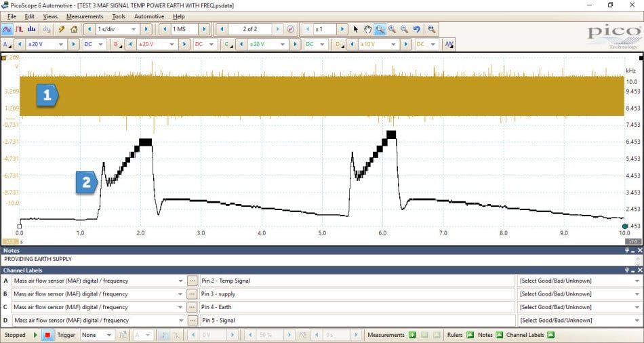Click Pin 3 - supply description field
The width and height of the screenshot is (644, 343).
tap(357, 294)
